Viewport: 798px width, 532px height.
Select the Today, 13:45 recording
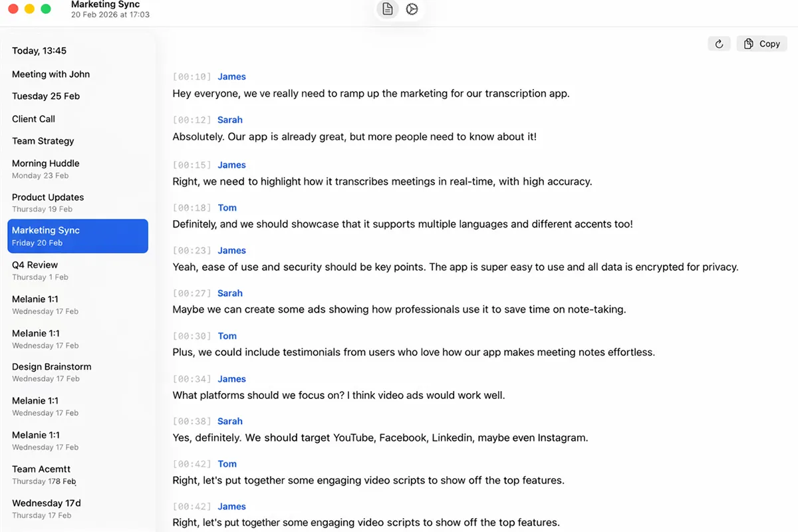point(39,51)
